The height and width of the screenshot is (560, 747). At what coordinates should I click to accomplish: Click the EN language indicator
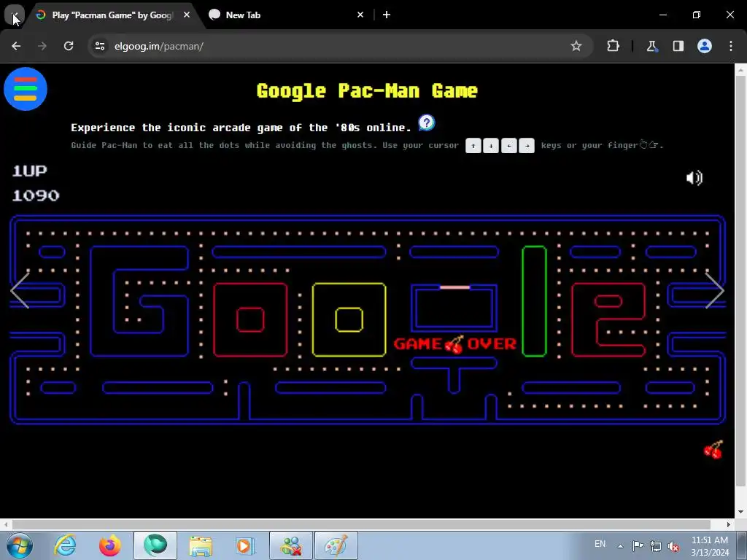(600, 544)
